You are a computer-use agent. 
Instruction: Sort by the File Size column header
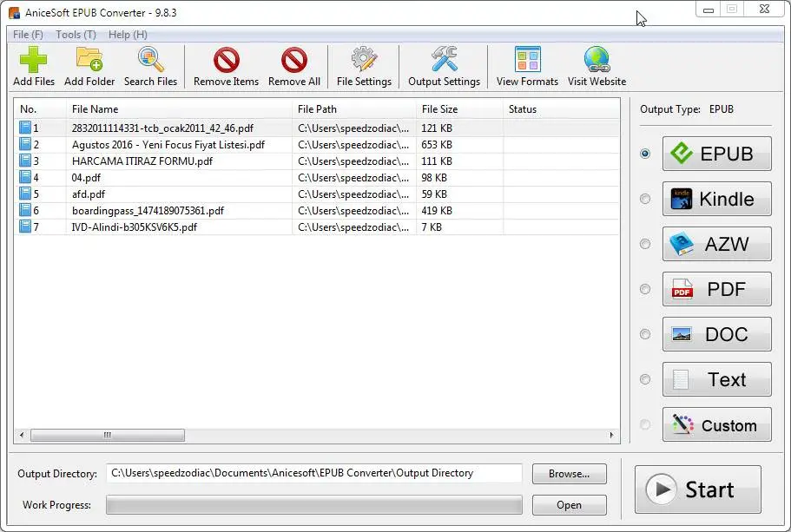point(459,109)
